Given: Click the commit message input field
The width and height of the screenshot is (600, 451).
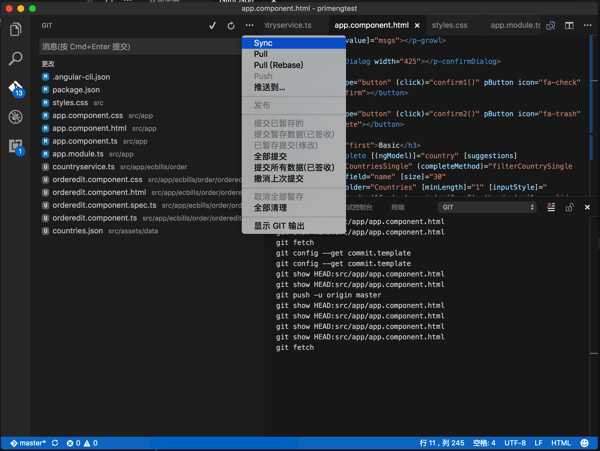Looking at the screenshot, I should [x=141, y=47].
